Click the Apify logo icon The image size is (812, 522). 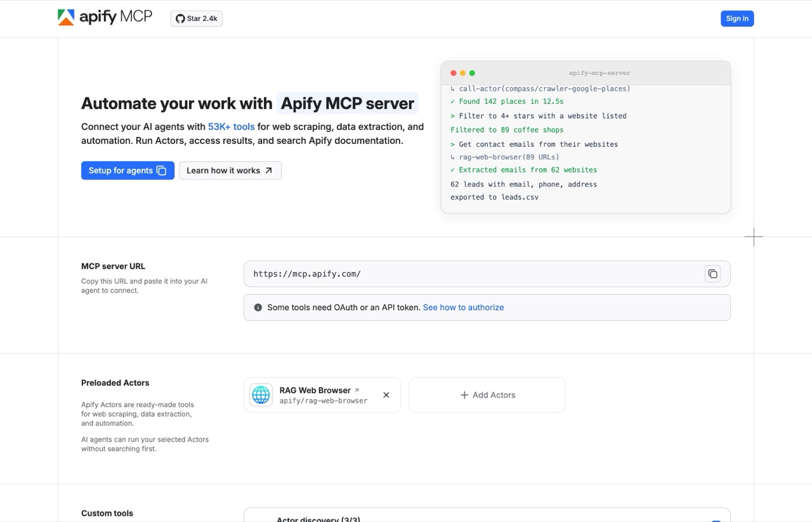[x=66, y=18]
